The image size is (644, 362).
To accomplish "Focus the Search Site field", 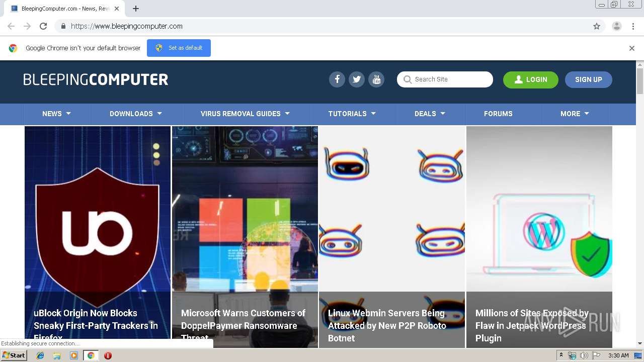I will pos(445,79).
